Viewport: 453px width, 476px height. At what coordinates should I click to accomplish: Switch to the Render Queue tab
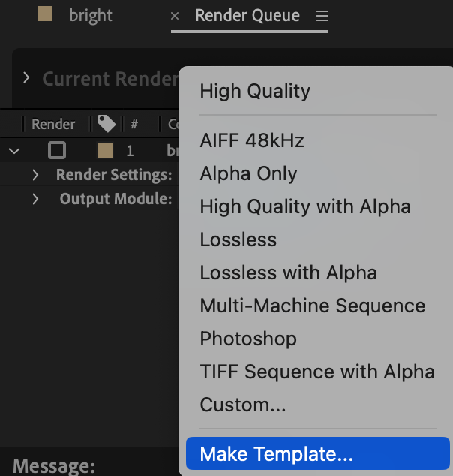point(247,16)
